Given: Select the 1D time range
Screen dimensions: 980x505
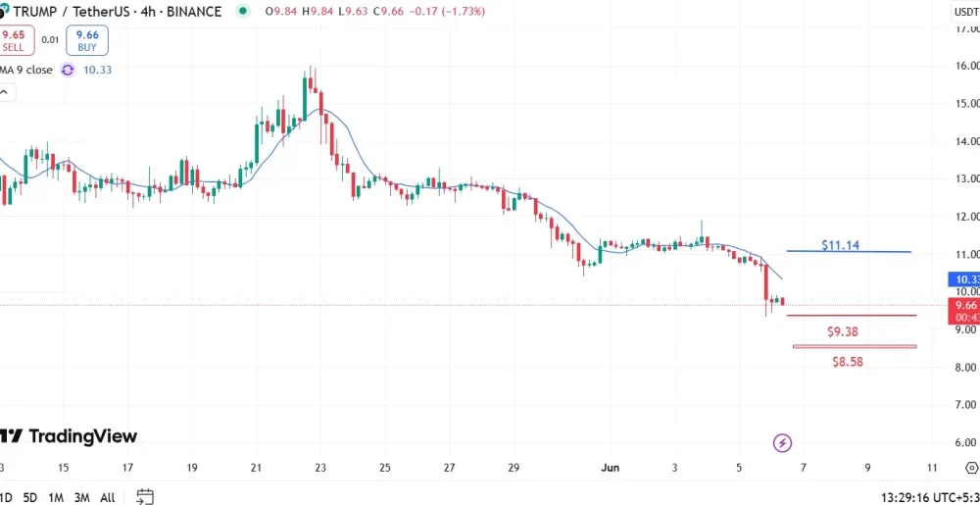Looking at the screenshot, I should (7, 498).
